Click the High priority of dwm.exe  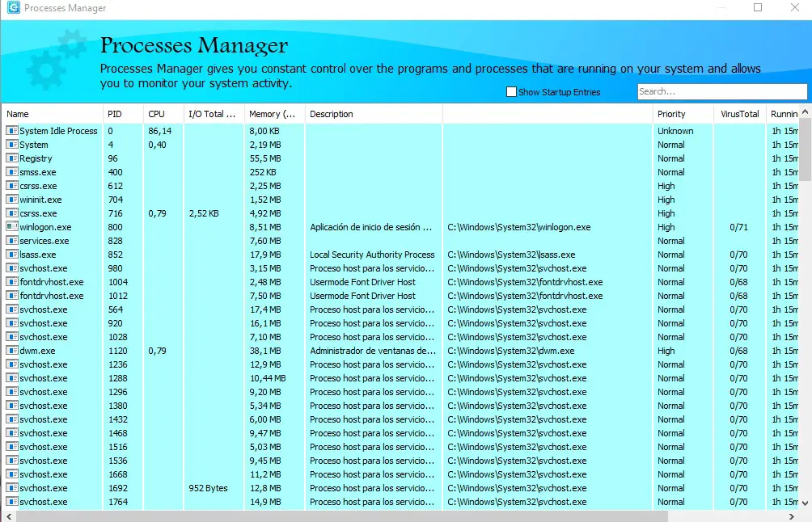pos(666,351)
